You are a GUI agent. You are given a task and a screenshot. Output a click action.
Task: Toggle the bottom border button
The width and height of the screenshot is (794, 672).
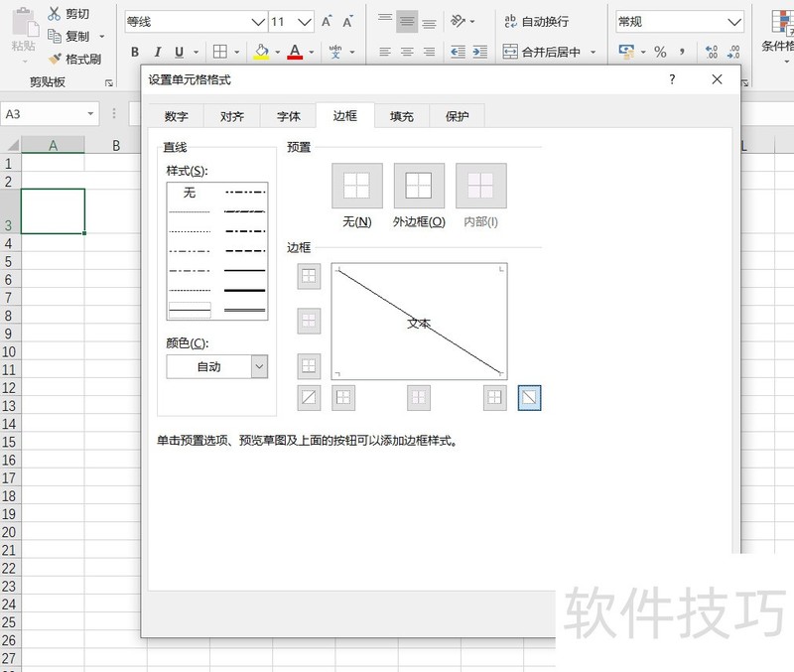tap(309, 365)
